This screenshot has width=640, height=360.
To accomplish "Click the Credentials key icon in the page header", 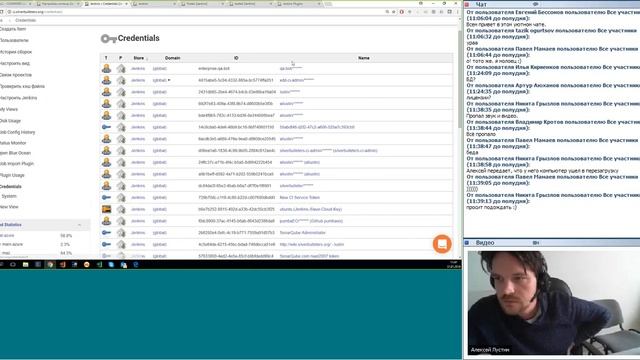I will pos(108,39).
